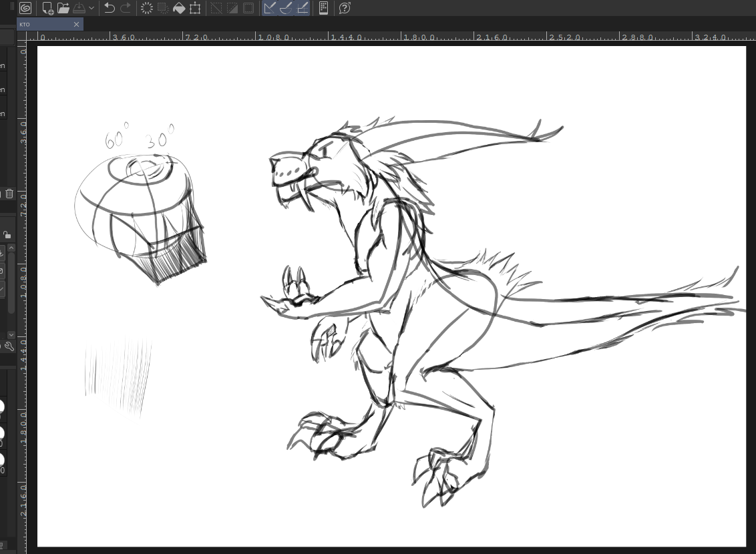Screen dimensions: 756x554
Task: Expand the Save options dropdown arrow
Action: tap(91, 8)
